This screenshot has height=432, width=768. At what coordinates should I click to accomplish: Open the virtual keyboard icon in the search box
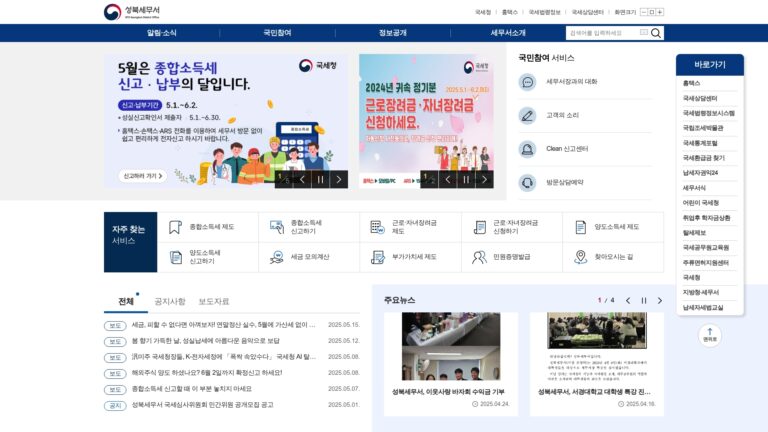pyautogui.click(x=644, y=32)
